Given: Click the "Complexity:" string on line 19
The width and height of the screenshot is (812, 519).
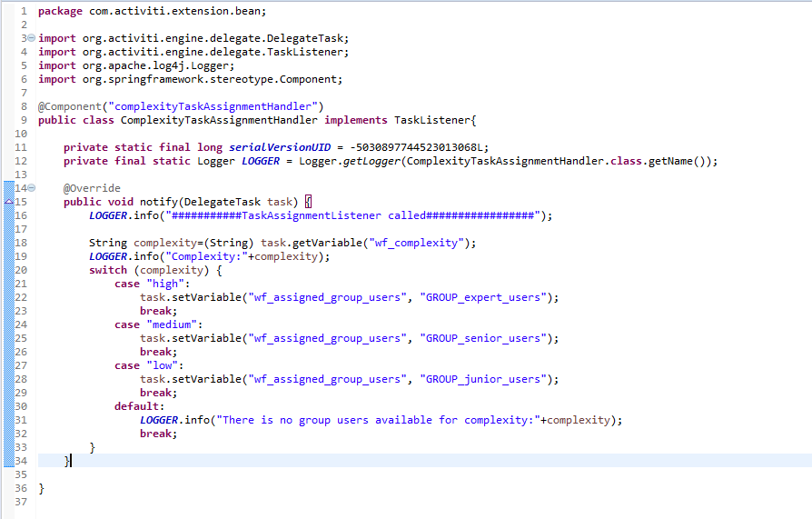Looking at the screenshot, I should tap(206, 256).
